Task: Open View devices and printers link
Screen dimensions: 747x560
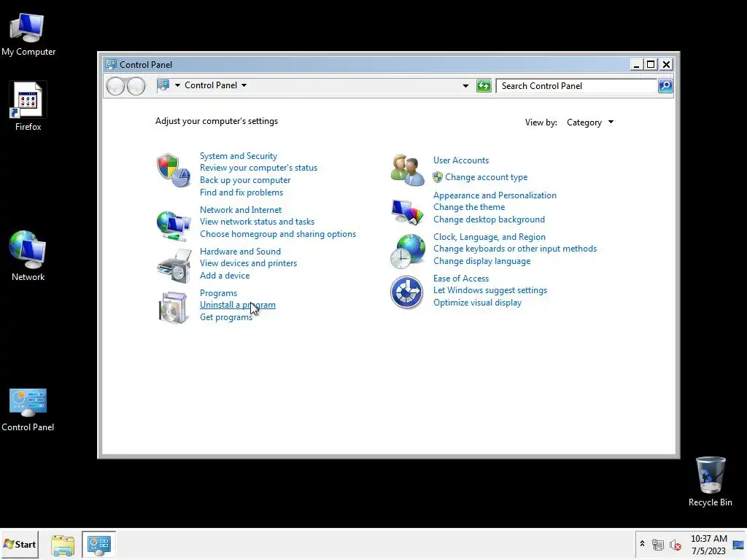Action: point(248,262)
